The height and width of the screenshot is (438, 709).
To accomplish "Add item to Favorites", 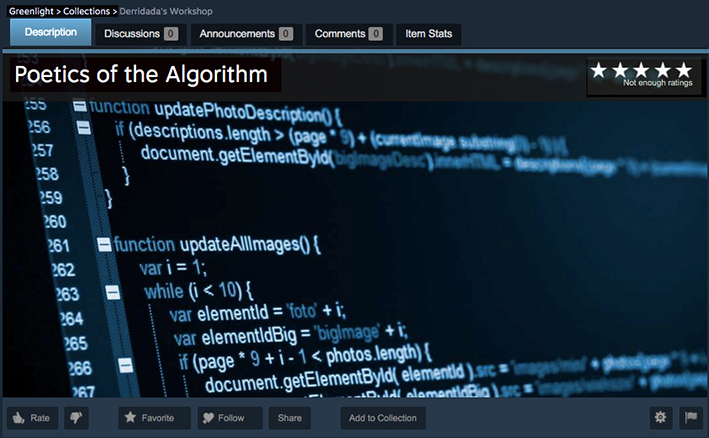I will (x=154, y=418).
